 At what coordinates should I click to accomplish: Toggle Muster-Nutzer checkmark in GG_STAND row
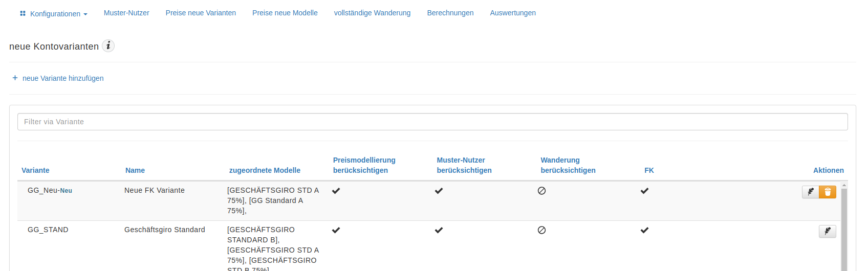[x=439, y=230]
